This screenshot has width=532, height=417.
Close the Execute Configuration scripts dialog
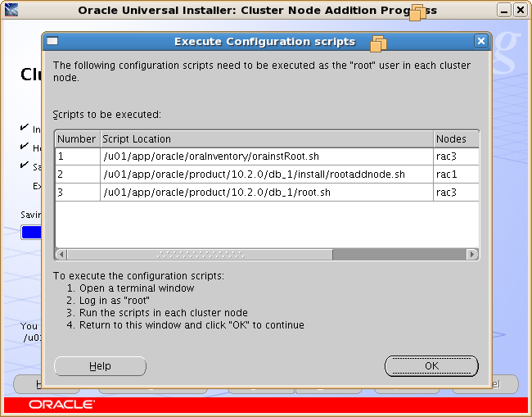point(481,41)
